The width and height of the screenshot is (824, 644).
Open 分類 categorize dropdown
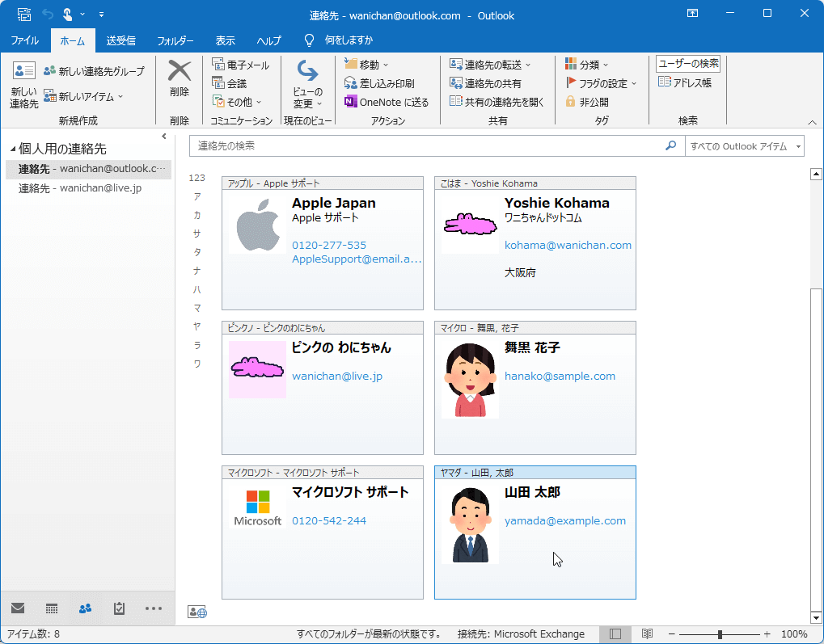[586, 64]
